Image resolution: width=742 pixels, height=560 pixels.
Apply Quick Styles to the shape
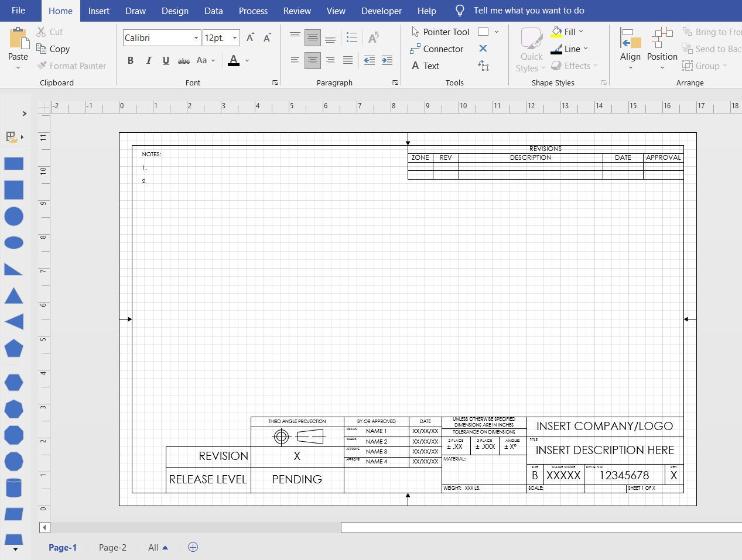point(530,47)
